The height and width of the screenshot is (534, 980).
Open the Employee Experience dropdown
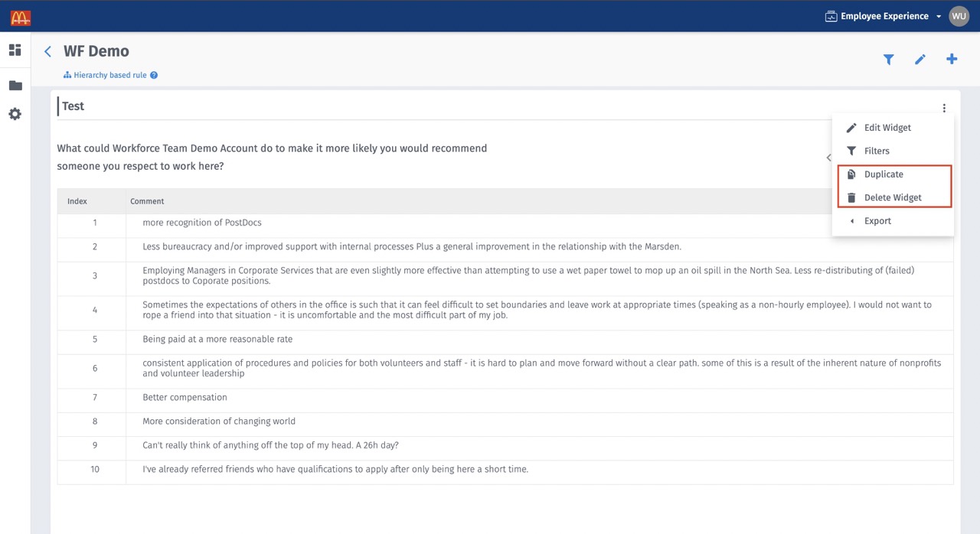coord(939,15)
